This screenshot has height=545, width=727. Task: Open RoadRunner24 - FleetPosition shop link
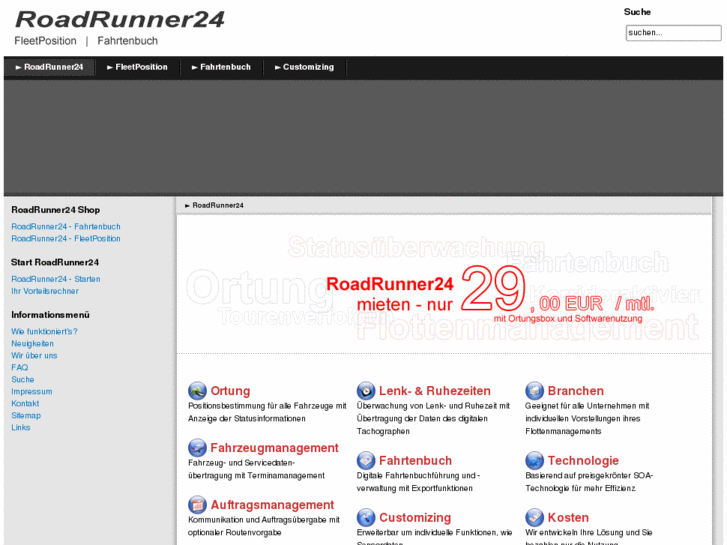pyautogui.click(x=66, y=238)
